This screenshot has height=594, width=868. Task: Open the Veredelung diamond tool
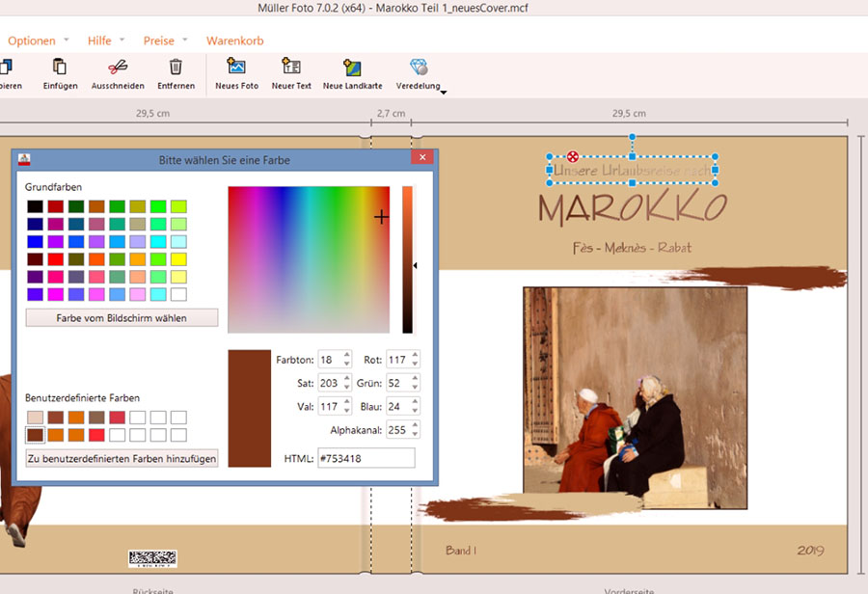point(419,67)
